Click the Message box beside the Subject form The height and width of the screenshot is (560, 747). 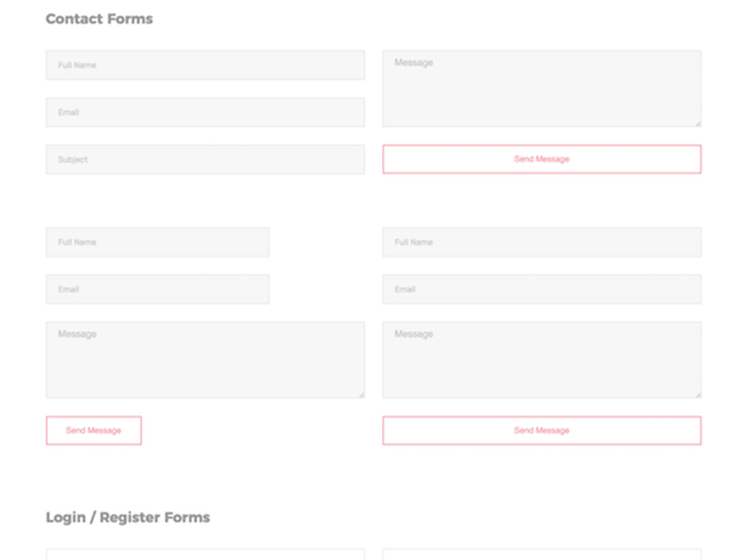click(542, 89)
